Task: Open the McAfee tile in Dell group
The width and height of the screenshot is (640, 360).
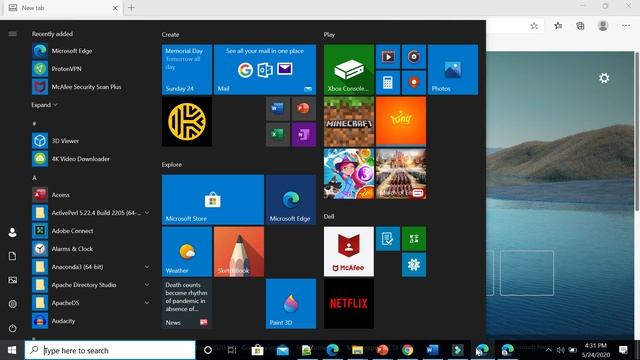Action: point(349,251)
